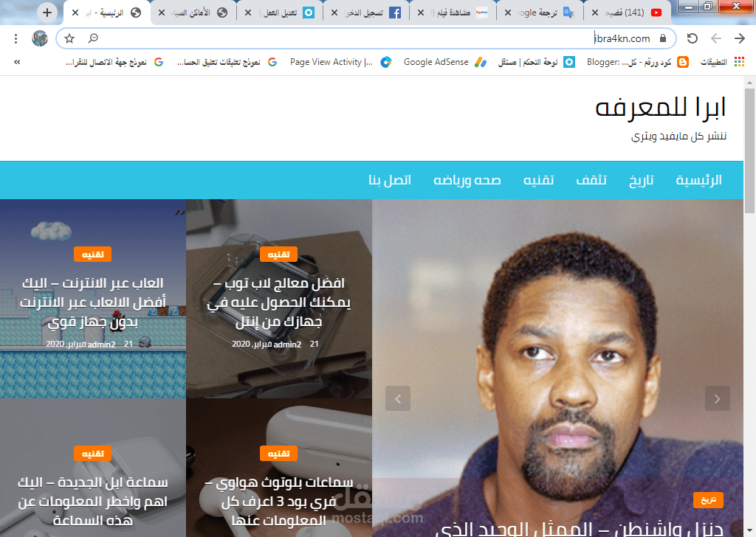
Task: Click the 'اتصل بنا' navigation link
Action: click(391, 180)
